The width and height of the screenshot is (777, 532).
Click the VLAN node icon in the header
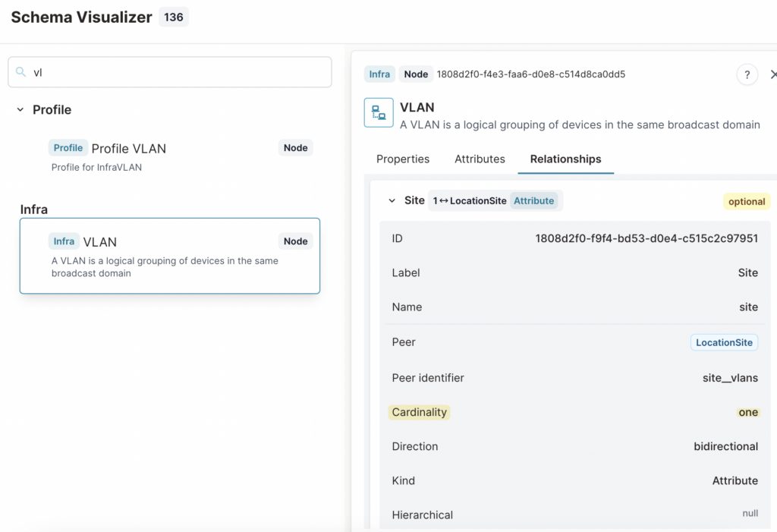pyautogui.click(x=379, y=112)
